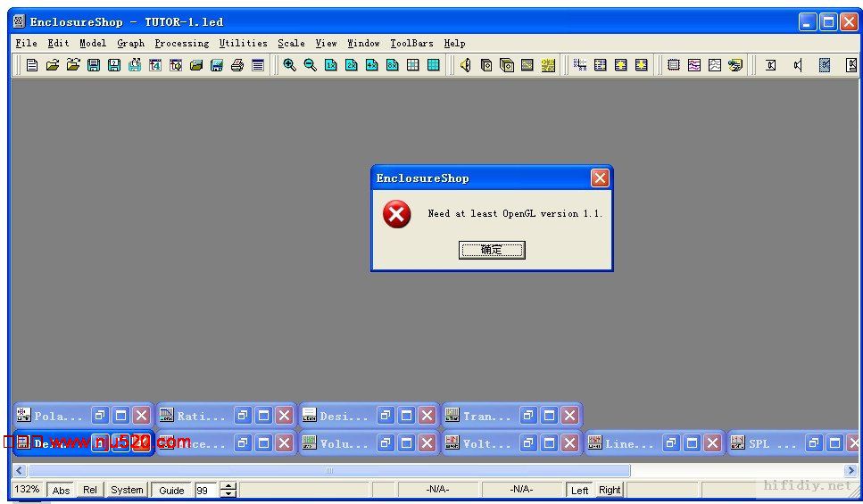
Task: Set scale with the 2x icon
Action: point(351,65)
